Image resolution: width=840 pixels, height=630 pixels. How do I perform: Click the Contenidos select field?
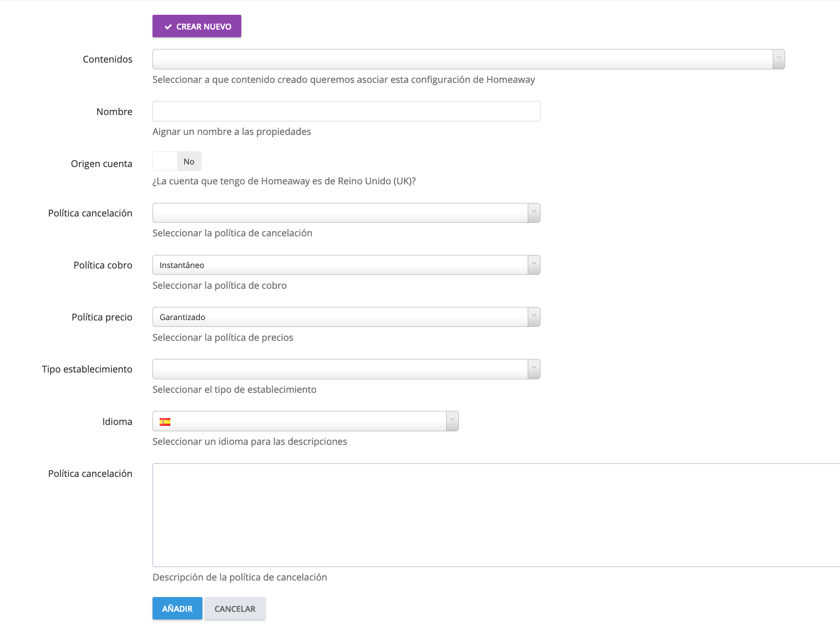(x=462, y=59)
